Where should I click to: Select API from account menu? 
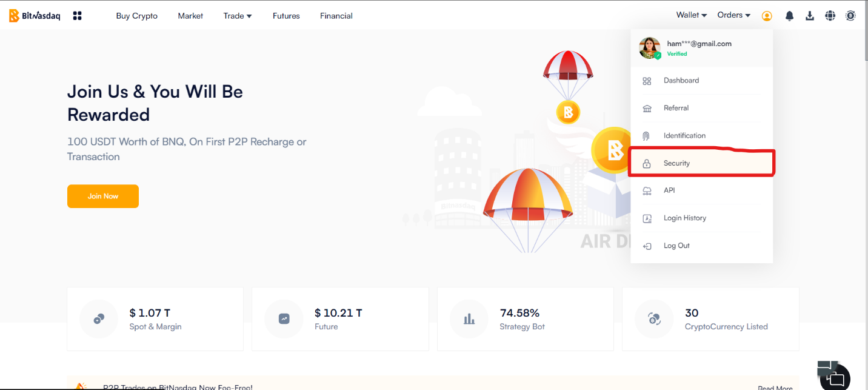[702, 190]
